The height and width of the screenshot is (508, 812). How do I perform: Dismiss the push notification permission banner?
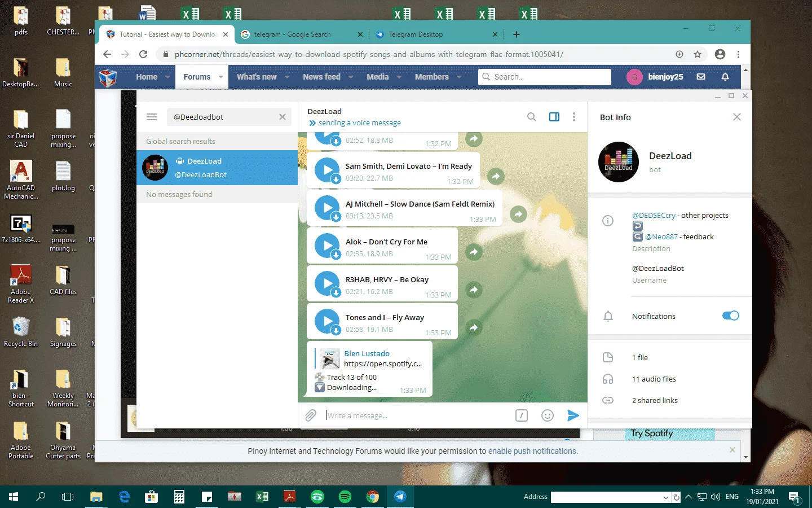(x=732, y=450)
